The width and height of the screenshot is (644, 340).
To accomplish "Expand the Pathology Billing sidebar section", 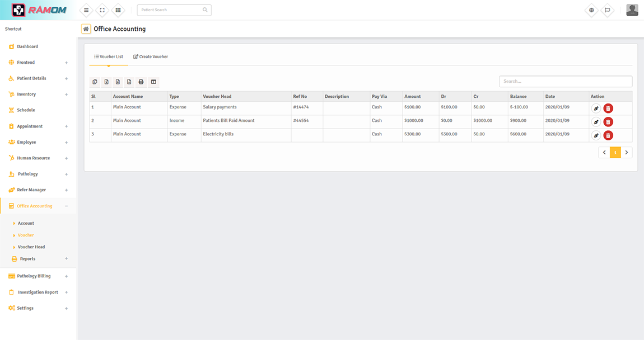I will click(x=67, y=276).
